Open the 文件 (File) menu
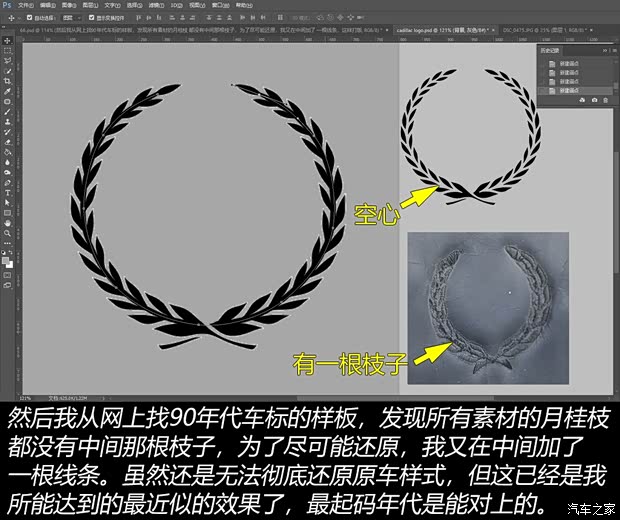The width and height of the screenshot is (620, 520). point(26,6)
